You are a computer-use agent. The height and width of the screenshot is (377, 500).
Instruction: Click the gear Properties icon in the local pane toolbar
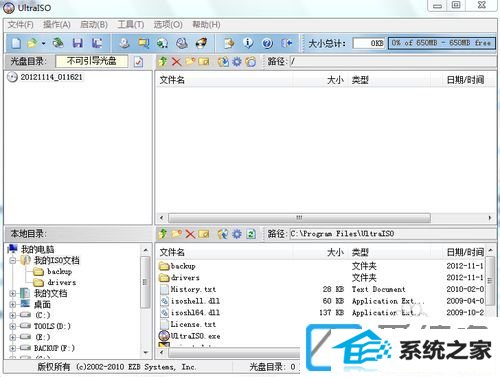pyautogui.click(x=237, y=234)
